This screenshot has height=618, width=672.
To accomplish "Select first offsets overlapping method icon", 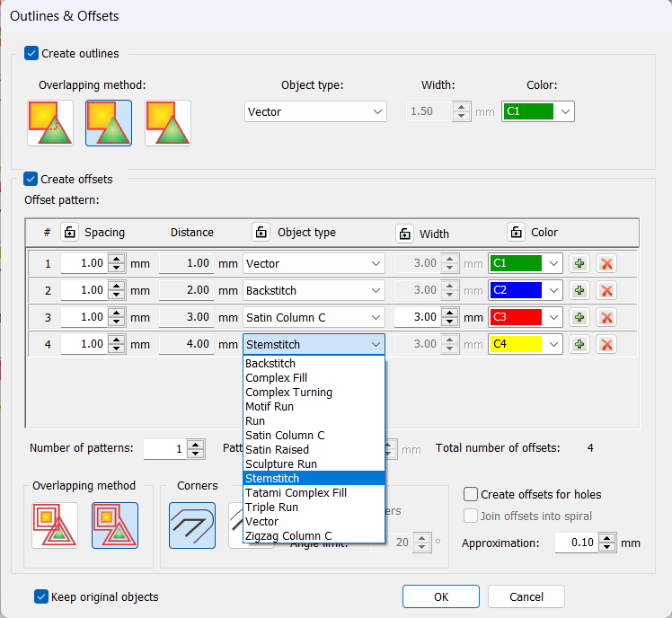I will 54,525.
